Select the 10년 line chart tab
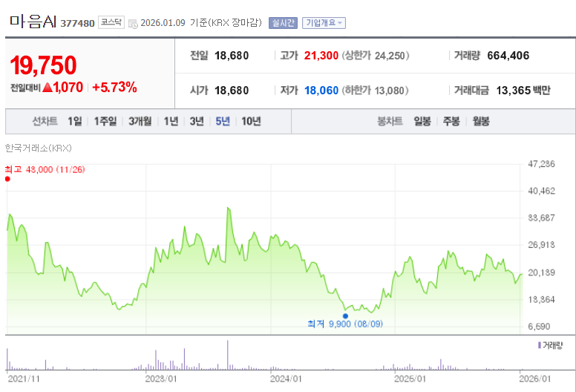This screenshot has height=392, width=576. tap(252, 121)
